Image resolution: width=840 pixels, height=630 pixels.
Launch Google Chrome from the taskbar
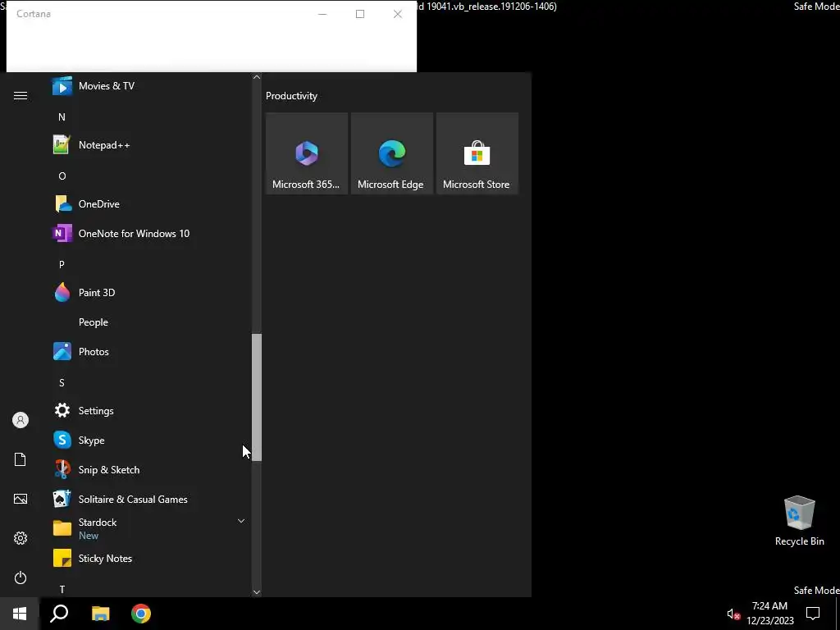(x=141, y=614)
